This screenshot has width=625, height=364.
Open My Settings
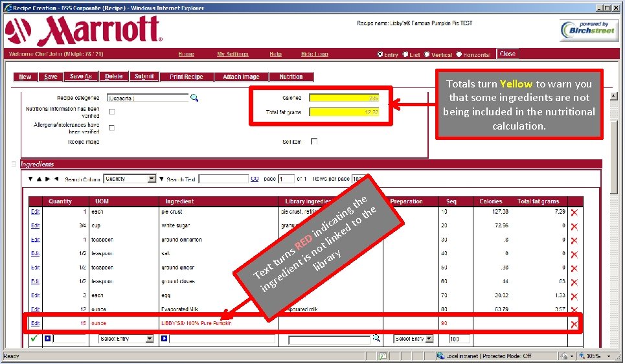(233, 54)
